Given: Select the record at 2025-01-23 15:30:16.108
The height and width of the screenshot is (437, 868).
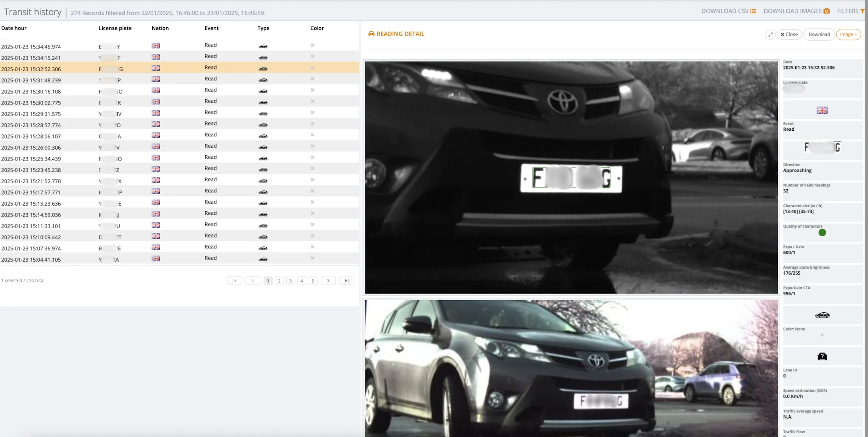Looking at the screenshot, I should tap(180, 90).
